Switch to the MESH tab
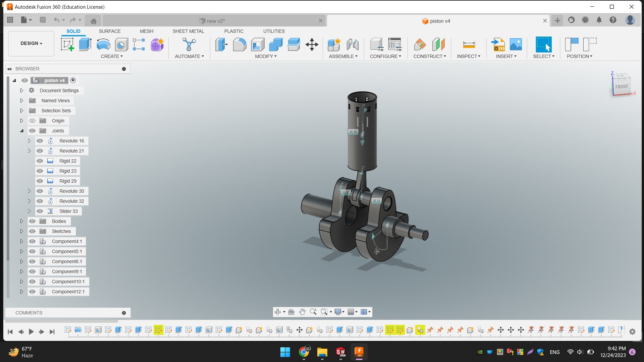Image resolution: width=644 pixels, height=362 pixels. tap(147, 31)
